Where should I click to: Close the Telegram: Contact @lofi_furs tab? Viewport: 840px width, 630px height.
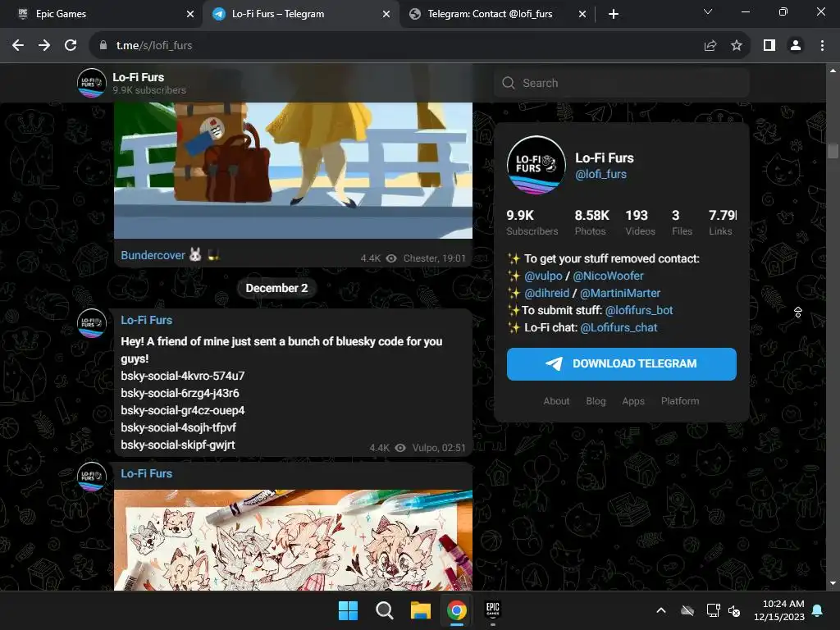(582, 14)
